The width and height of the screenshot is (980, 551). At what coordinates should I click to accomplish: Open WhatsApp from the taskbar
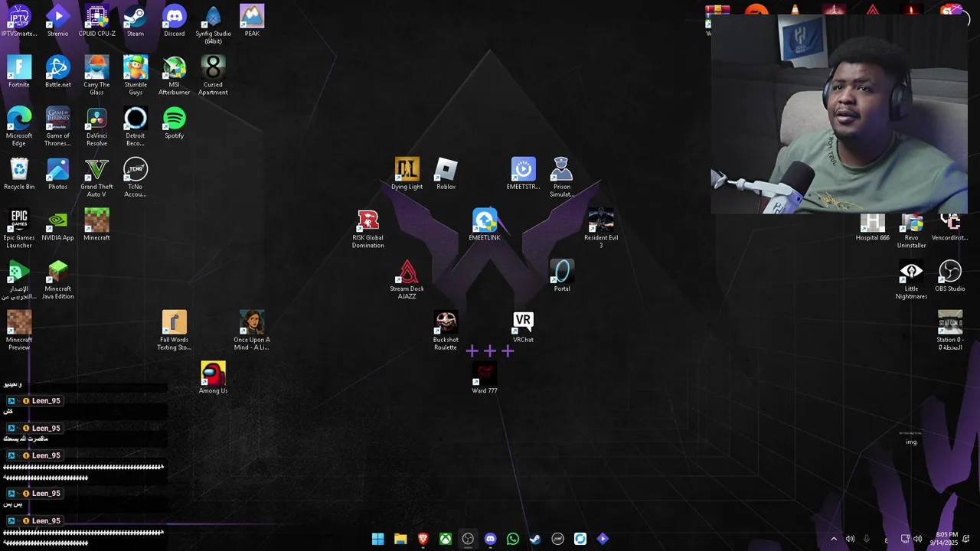(x=513, y=539)
